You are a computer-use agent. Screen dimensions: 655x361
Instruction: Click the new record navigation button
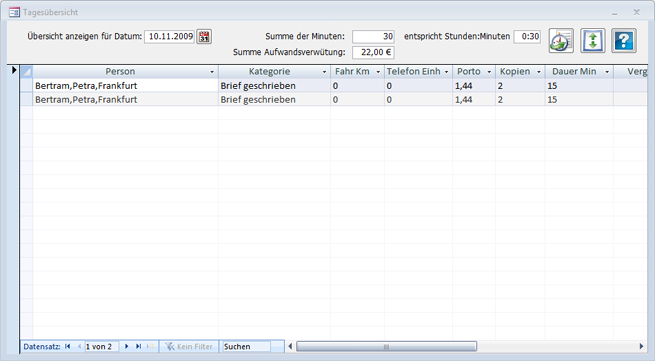tap(150, 346)
